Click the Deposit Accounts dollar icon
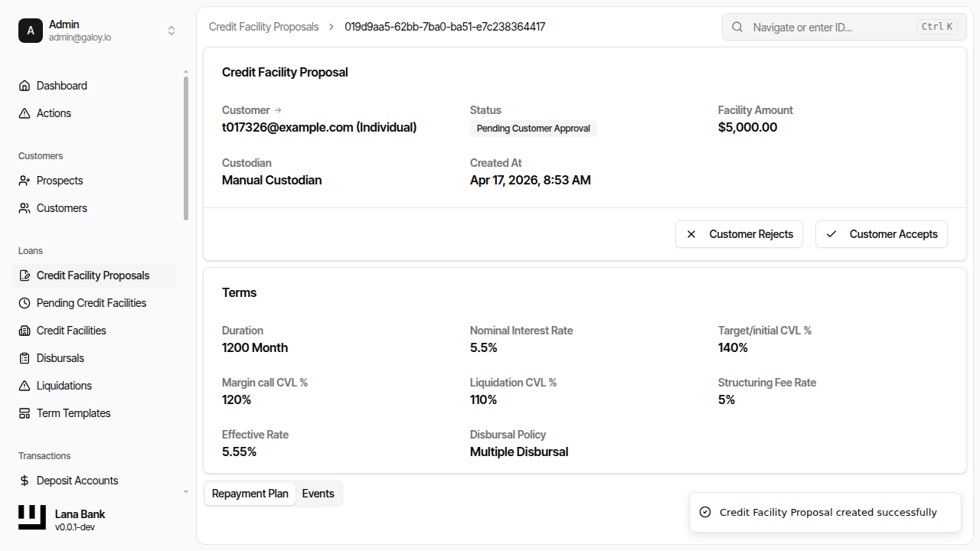This screenshot has width=980, height=551. click(24, 481)
